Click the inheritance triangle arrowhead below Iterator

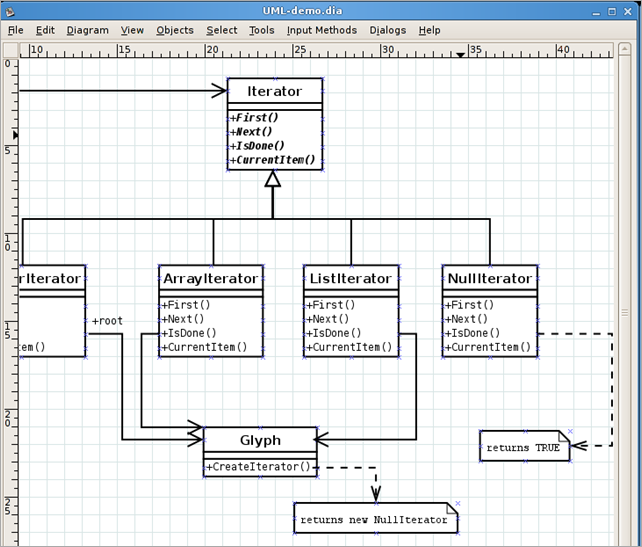tap(272, 179)
